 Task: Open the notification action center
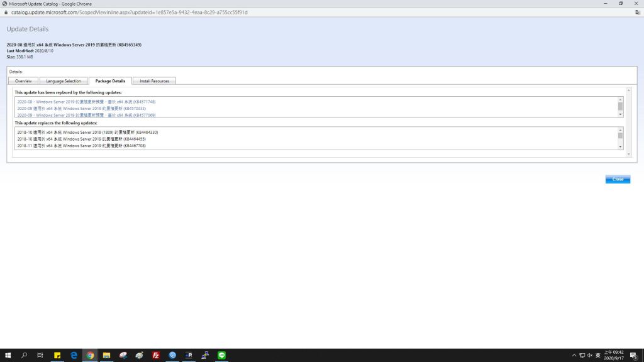point(633,355)
